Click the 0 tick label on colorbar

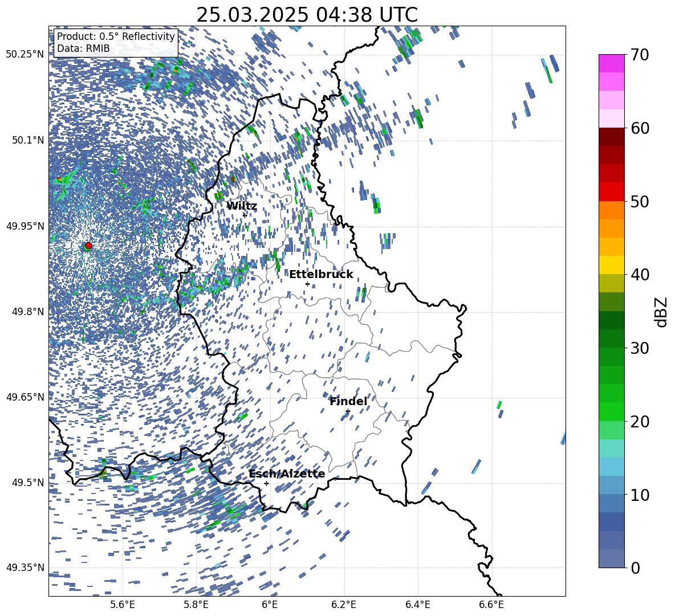click(x=635, y=568)
